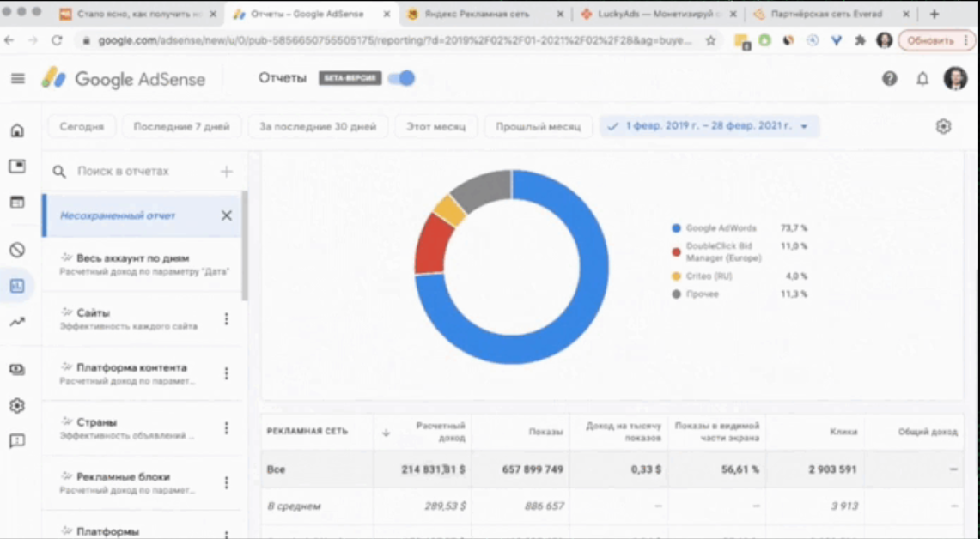Select the Последние 7 дней filter

click(182, 126)
